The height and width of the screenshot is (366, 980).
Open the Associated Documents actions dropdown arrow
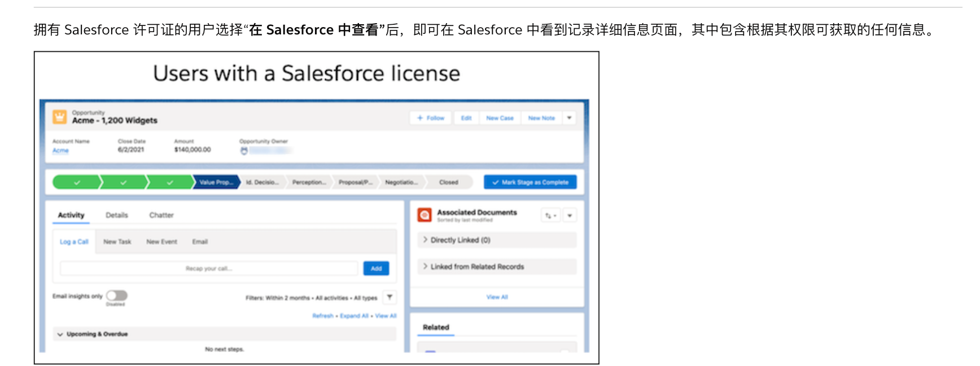pyautogui.click(x=570, y=215)
